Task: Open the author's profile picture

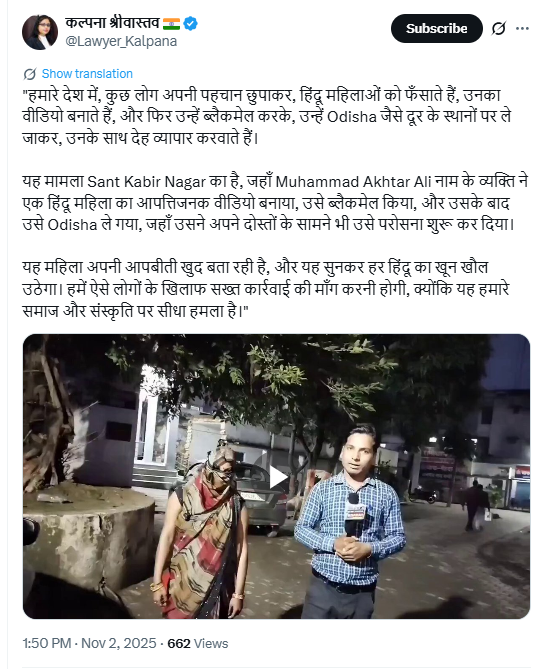Action: point(40,32)
